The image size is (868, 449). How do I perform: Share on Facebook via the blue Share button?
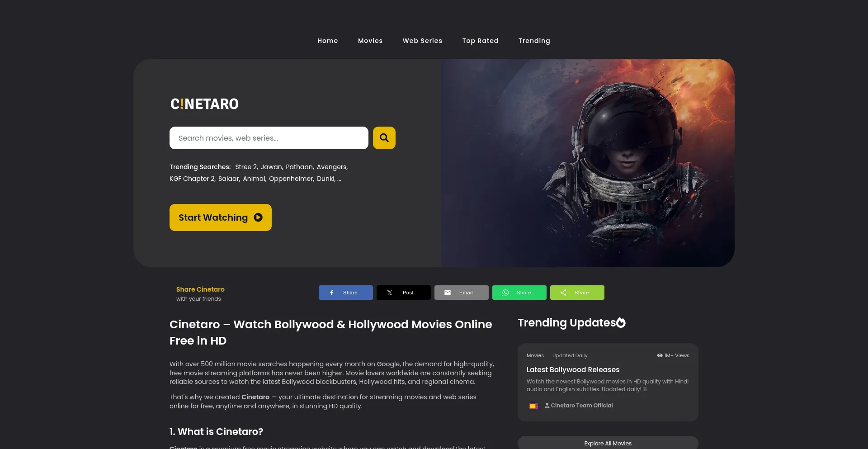point(346,293)
